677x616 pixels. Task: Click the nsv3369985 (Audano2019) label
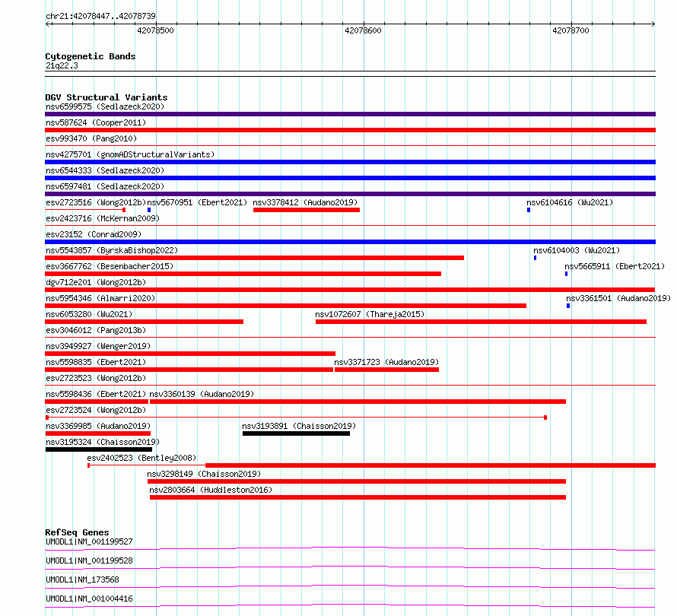coord(98,426)
